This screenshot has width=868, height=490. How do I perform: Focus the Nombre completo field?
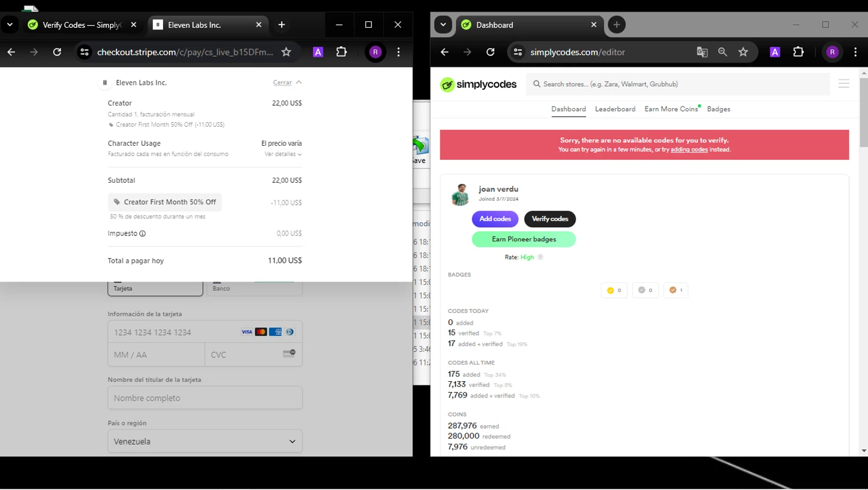click(x=205, y=398)
